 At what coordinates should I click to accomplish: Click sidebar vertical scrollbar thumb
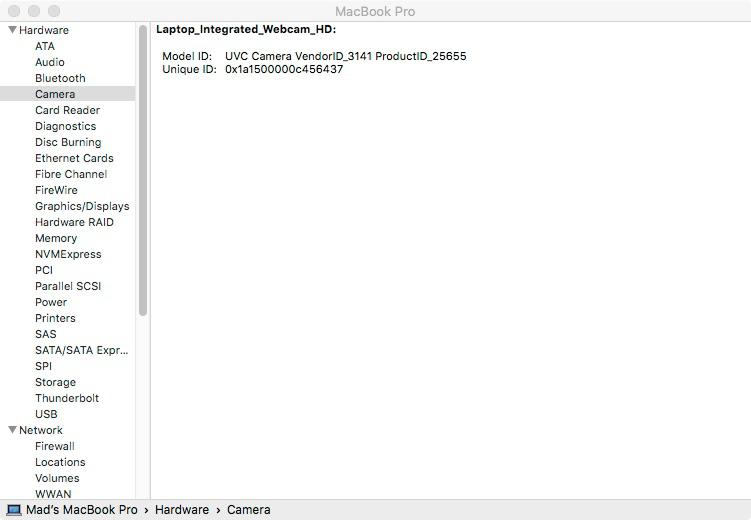tap(143, 170)
